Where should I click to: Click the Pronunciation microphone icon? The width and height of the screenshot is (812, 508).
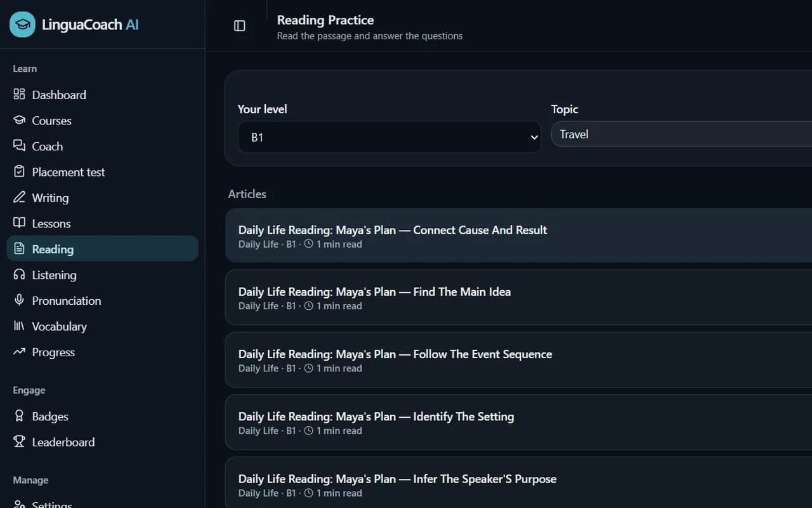(19, 300)
